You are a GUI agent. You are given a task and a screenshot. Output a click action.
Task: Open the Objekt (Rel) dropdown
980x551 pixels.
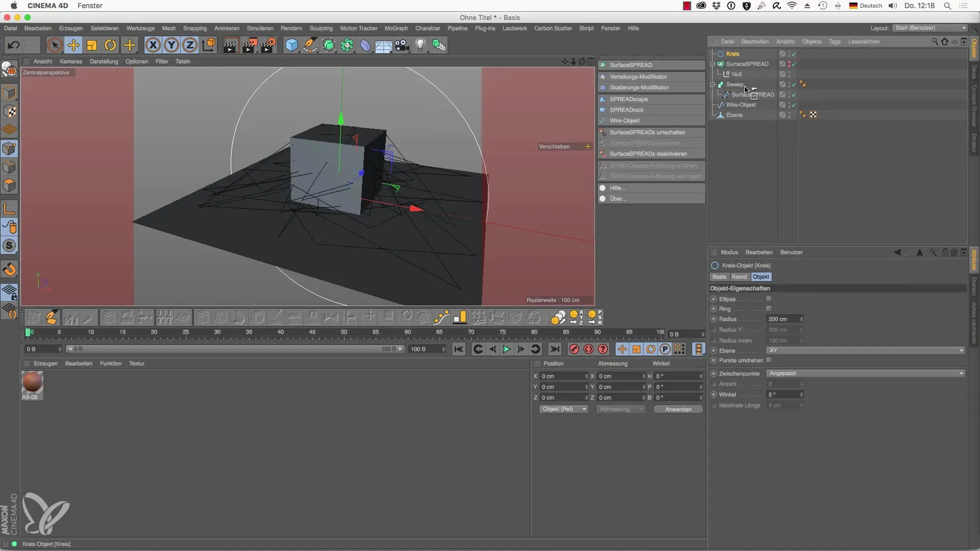(564, 409)
